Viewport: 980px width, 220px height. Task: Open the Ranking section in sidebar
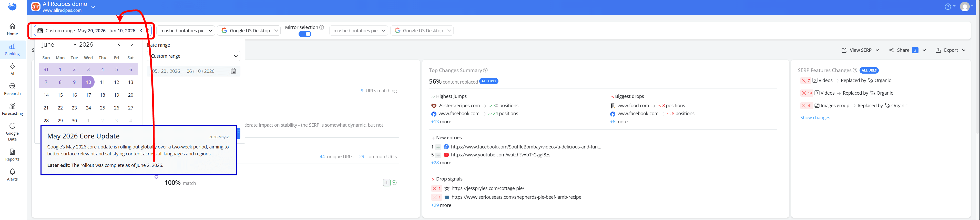click(x=12, y=50)
